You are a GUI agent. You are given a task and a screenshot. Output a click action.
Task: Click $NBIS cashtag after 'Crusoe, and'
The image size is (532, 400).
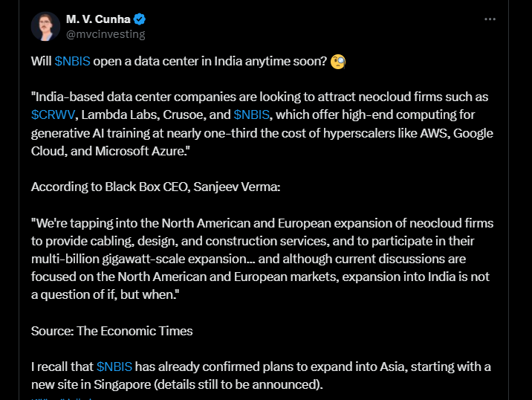point(253,114)
